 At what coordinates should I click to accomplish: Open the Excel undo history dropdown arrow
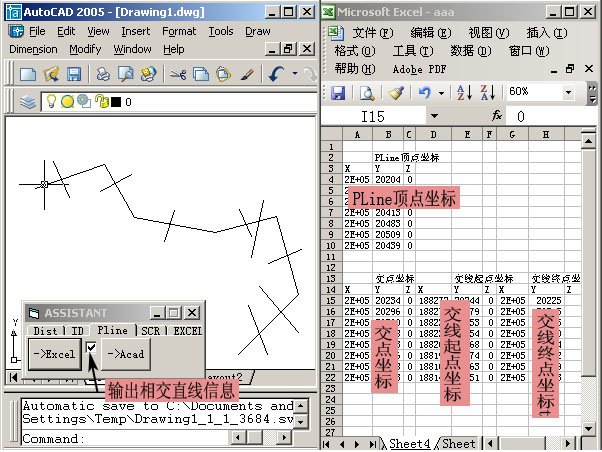[x=442, y=92]
